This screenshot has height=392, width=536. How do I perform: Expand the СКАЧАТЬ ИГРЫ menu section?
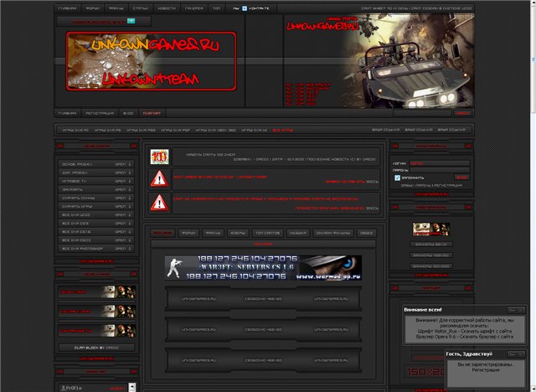coord(96,206)
